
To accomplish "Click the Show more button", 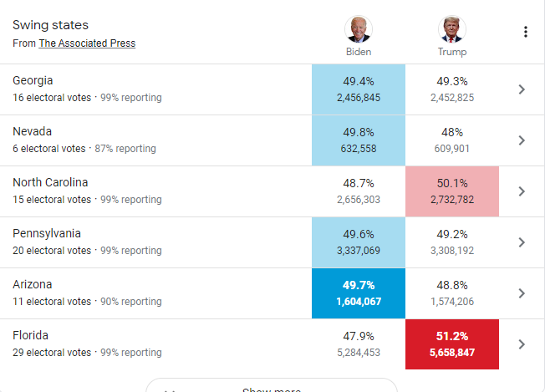I will [272, 386].
